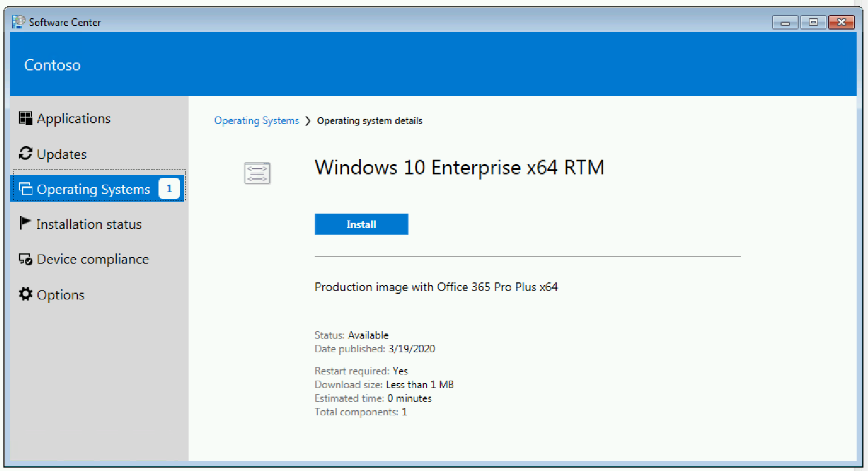Close the Software Center window
868x471 pixels.
(841, 22)
